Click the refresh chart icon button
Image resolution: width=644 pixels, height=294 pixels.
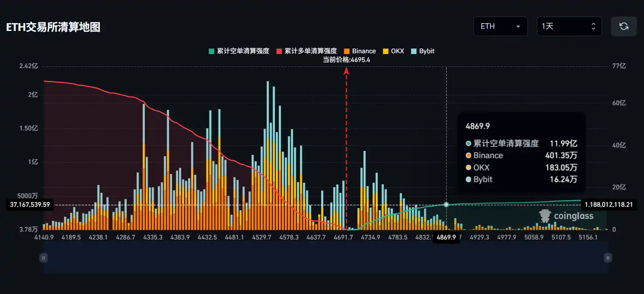pos(624,26)
